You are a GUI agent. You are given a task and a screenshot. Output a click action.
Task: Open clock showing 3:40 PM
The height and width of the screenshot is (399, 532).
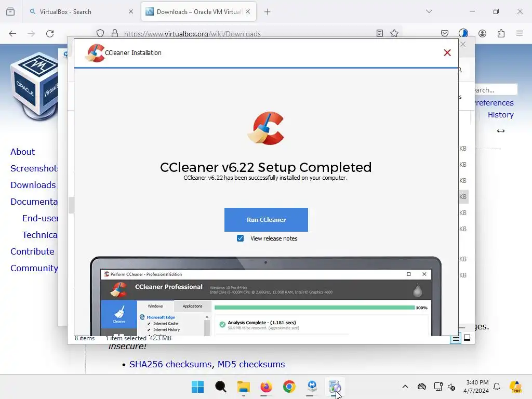tap(477, 387)
